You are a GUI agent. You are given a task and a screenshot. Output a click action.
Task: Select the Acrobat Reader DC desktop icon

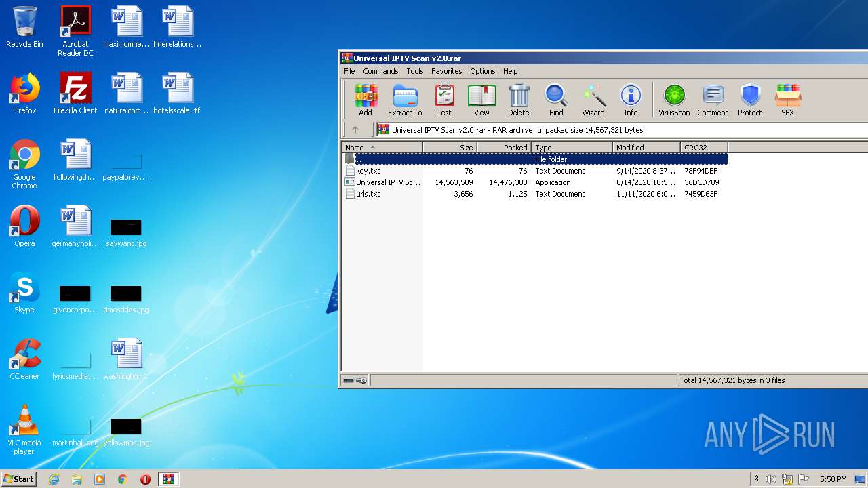tap(75, 31)
